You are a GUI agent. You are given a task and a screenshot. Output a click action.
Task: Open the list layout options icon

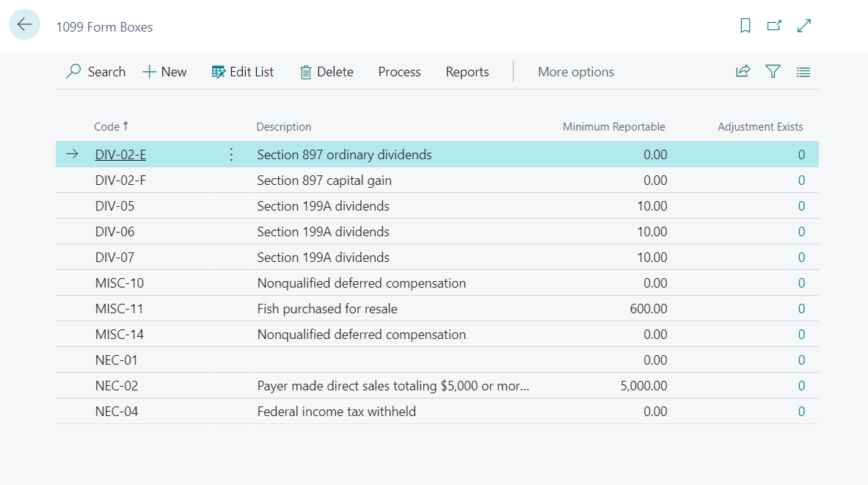[803, 71]
